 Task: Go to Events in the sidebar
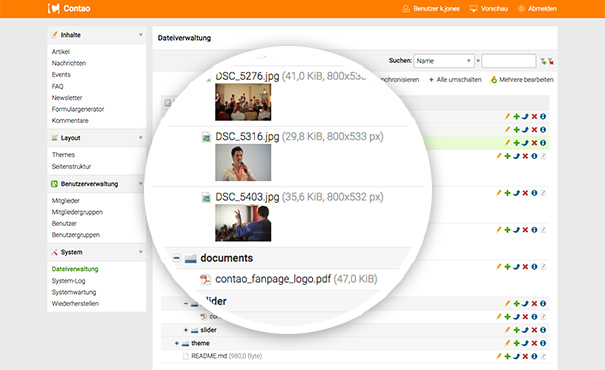click(61, 74)
